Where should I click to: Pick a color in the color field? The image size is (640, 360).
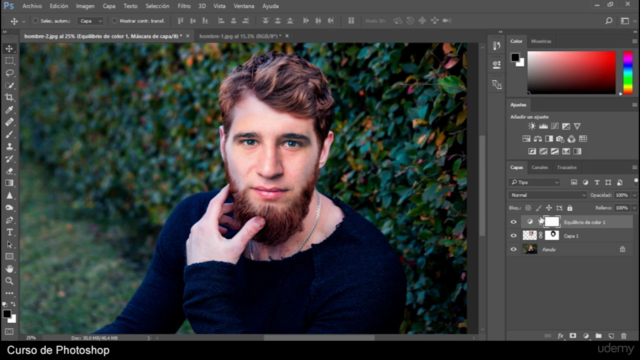click(571, 72)
